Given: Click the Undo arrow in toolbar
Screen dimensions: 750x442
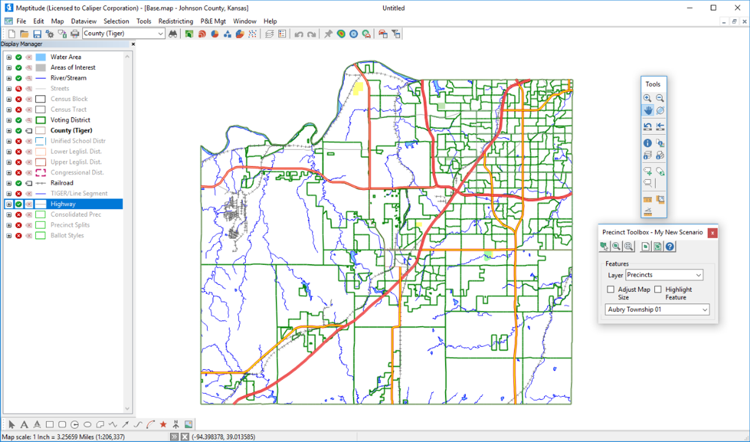Looking at the screenshot, I should (299, 34).
